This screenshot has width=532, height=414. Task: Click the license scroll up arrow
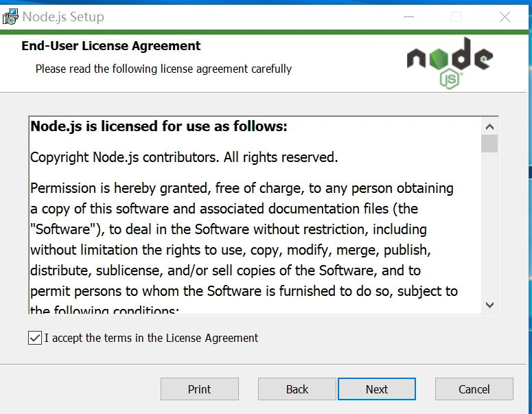(x=489, y=127)
